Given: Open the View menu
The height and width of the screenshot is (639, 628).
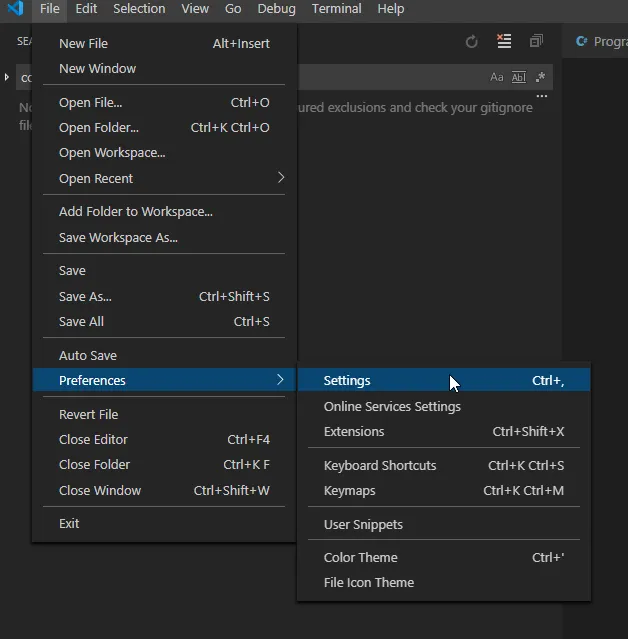Looking at the screenshot, I should click(195, 9).
